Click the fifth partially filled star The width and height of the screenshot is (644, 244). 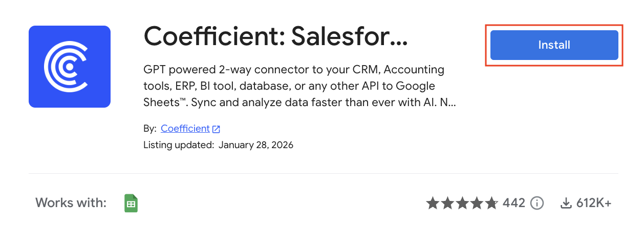click(x=491, y=204)
